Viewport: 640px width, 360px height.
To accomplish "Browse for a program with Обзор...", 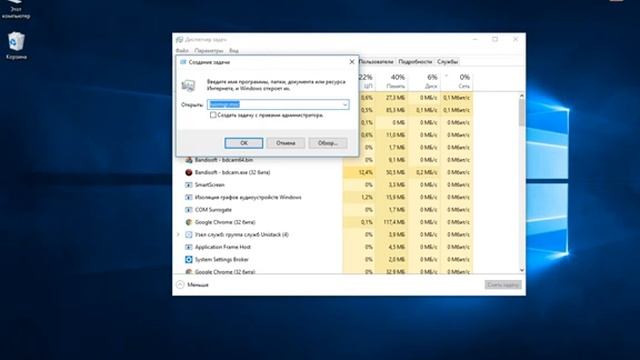I will (x=328, y=143).
